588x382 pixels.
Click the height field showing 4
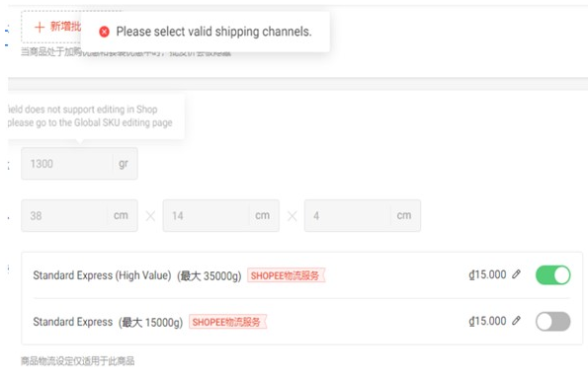pyautogui.click(x=363, y=216)
